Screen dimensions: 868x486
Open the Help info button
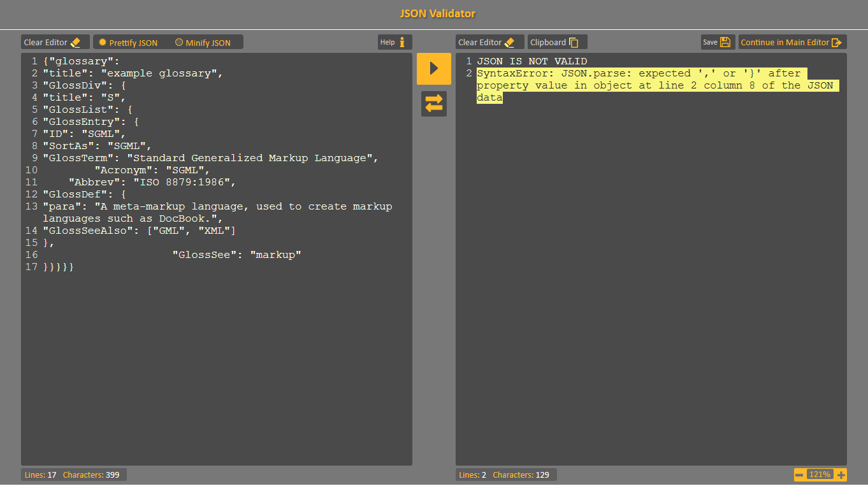pyautogui.click(x=395, y=43)
